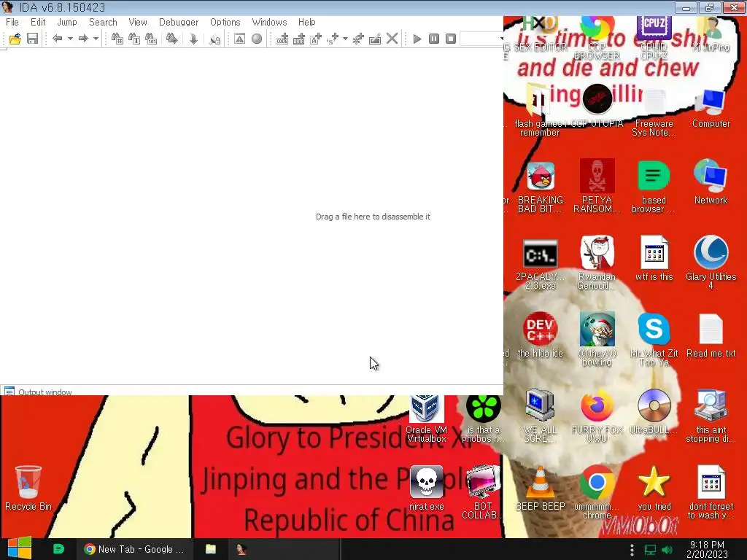Image resolution: width=747 pixels, height=560 pixels.
Task: Open a file with the toolbar folder icon
Action: click(15, 39)
